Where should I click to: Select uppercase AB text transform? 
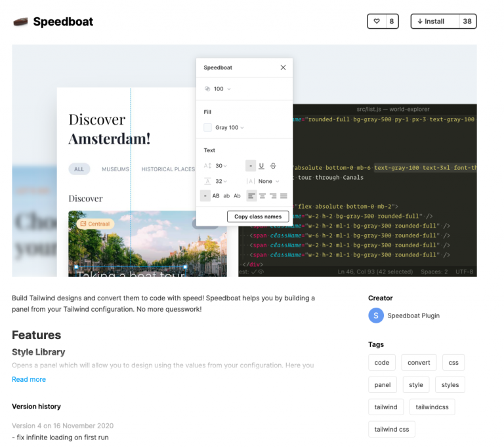point(216,195)
